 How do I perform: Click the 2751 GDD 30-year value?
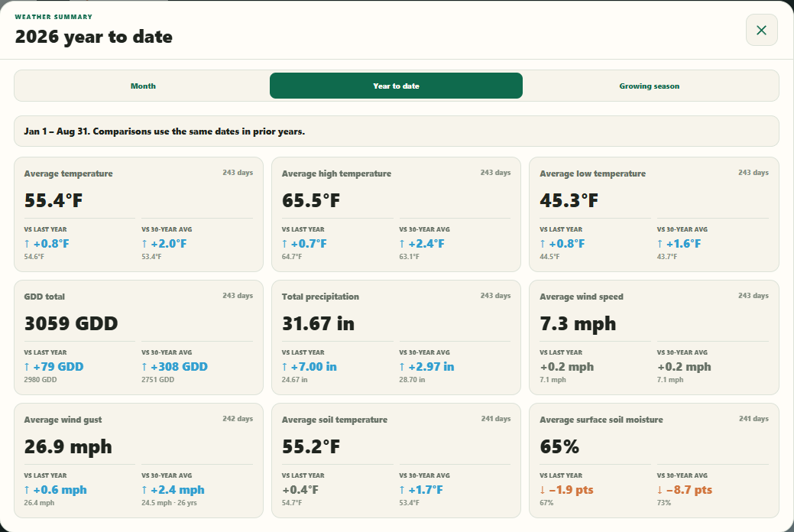pyautogui.click(x=158, y=380)
